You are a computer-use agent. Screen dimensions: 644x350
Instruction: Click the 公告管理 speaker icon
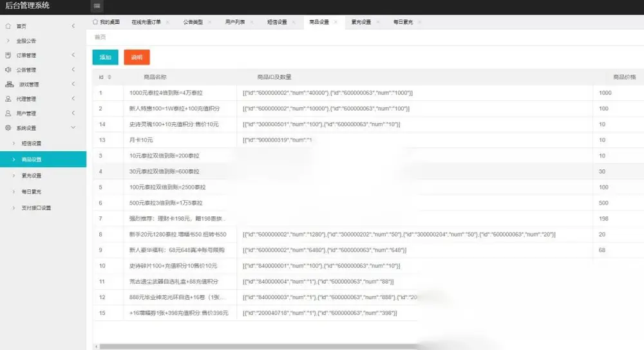click(8, 69)
